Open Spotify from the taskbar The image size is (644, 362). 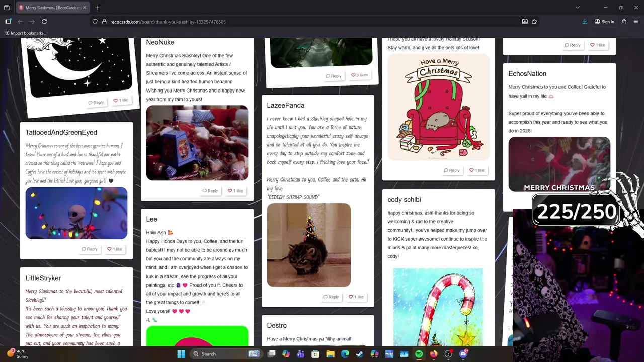[x=419, y=354]
